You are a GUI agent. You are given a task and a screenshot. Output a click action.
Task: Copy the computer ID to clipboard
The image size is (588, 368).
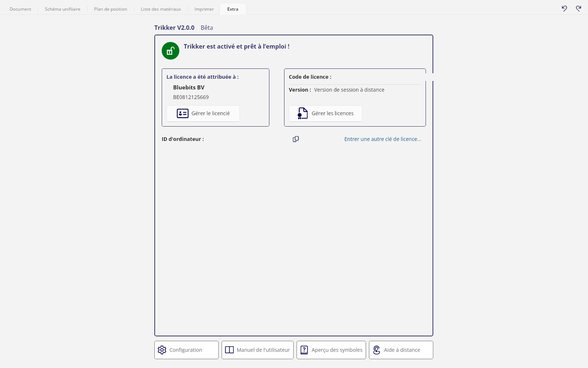point(295,139)
